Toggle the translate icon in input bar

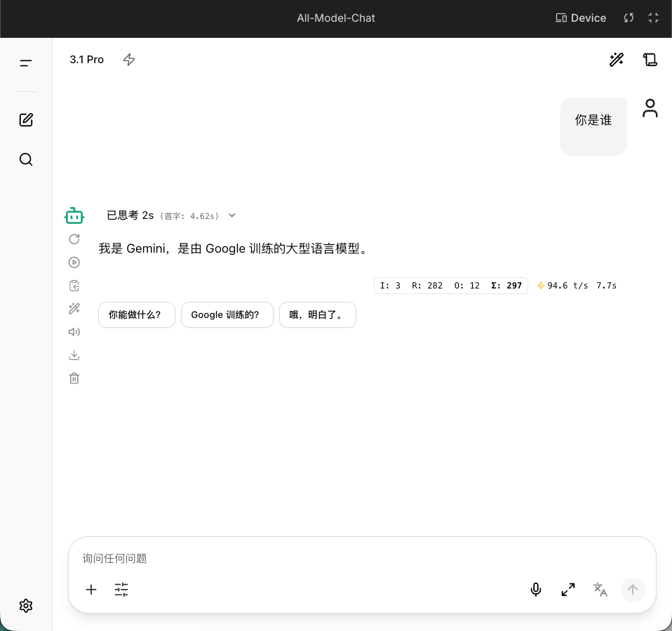coord(600,590)
